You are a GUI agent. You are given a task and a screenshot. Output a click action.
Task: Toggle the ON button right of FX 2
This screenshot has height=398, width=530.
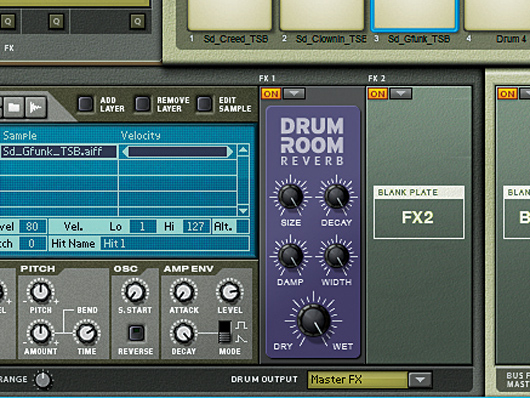[x=507, y=94]
